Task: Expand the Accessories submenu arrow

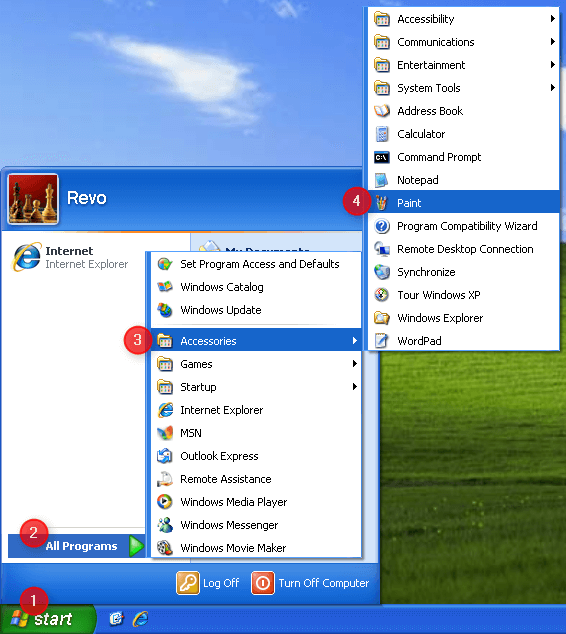Action: pyautogui.click(x=355, y=340)
